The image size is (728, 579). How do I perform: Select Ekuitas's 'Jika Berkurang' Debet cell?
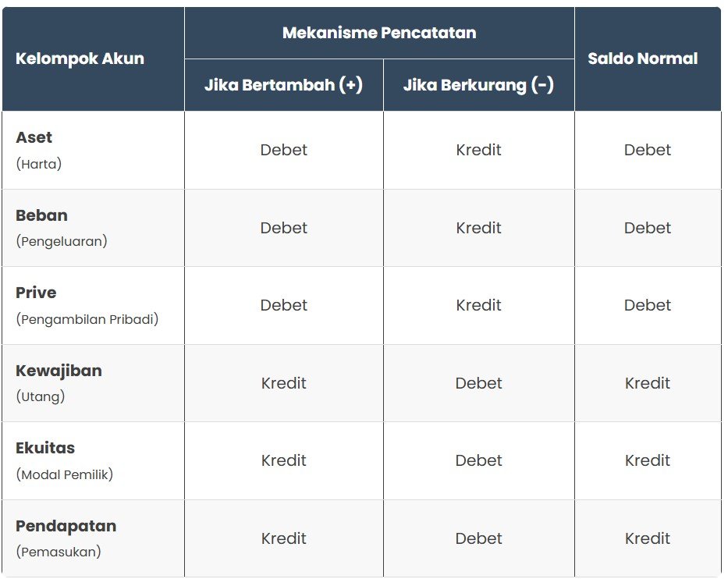coord(478,460)
